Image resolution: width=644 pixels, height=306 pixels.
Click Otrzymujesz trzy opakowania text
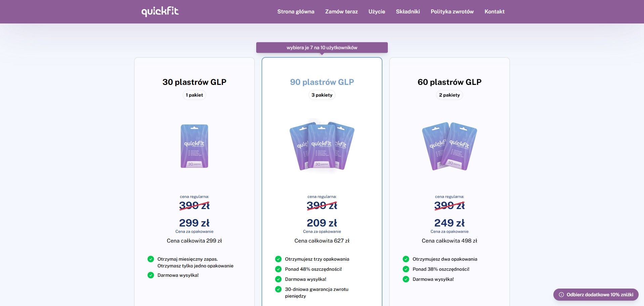click(317, 259)
